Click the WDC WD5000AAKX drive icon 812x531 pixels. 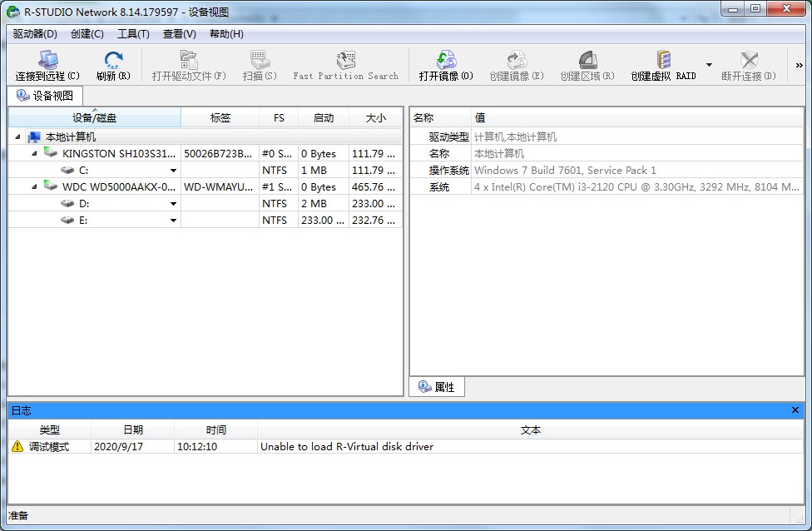point(51,186)
